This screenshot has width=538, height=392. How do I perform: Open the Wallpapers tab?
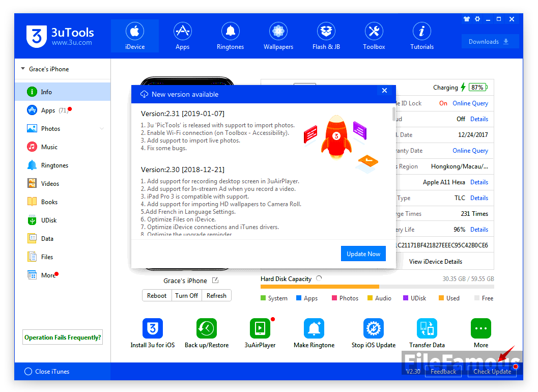point(278,36)
